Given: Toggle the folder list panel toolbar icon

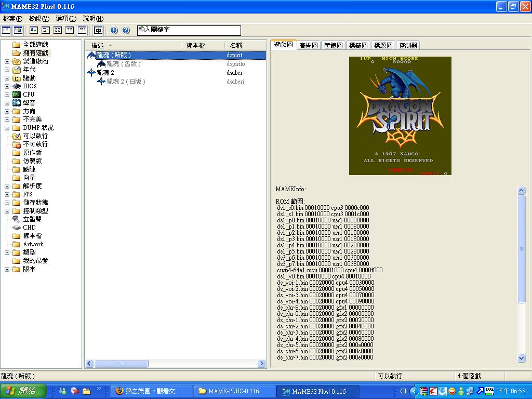Looking at the screenshot, I should coord(6,31).
